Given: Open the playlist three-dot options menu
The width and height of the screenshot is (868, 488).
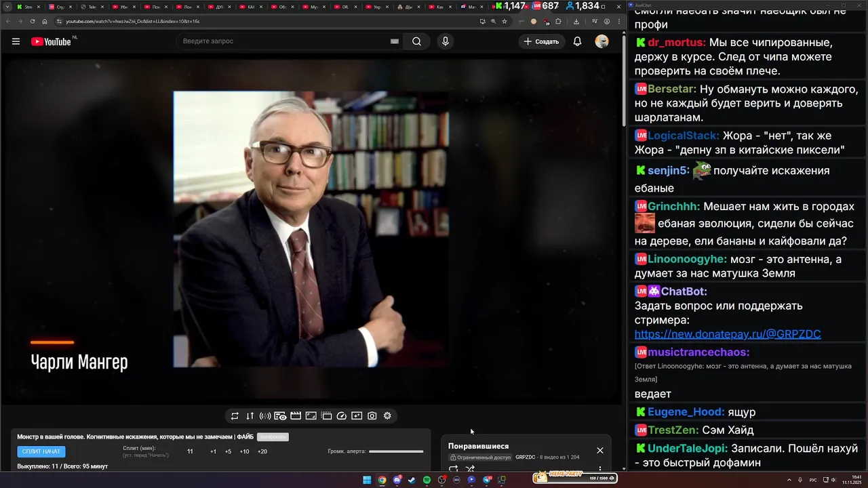Looking at the screenshot, I should [x=599, y=469].
